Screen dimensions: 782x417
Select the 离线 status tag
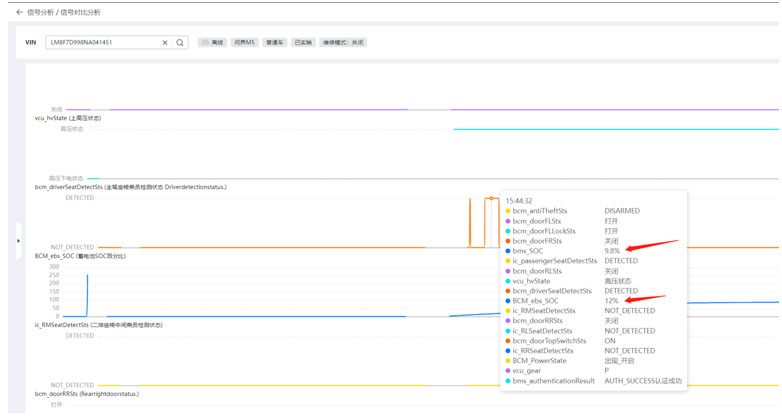pos(212,43)
